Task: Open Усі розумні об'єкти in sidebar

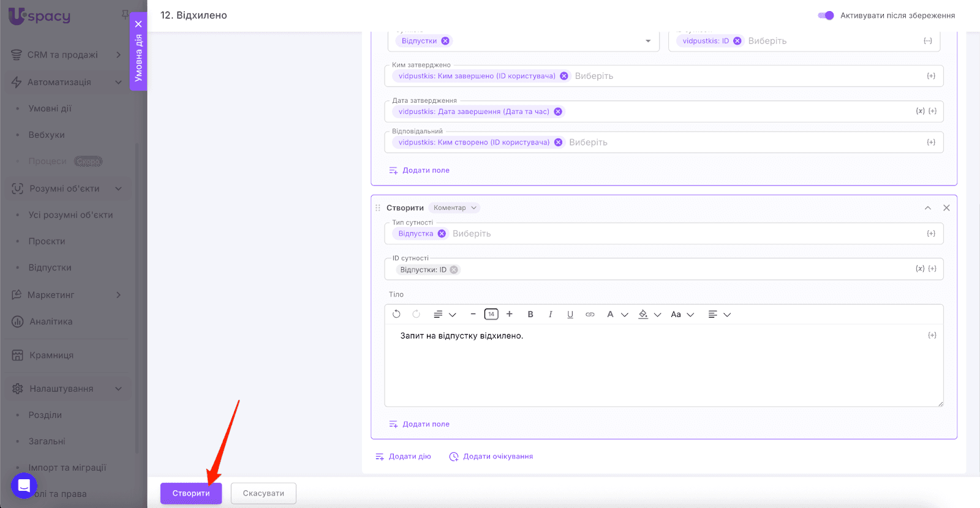Action: pos(70,215)
